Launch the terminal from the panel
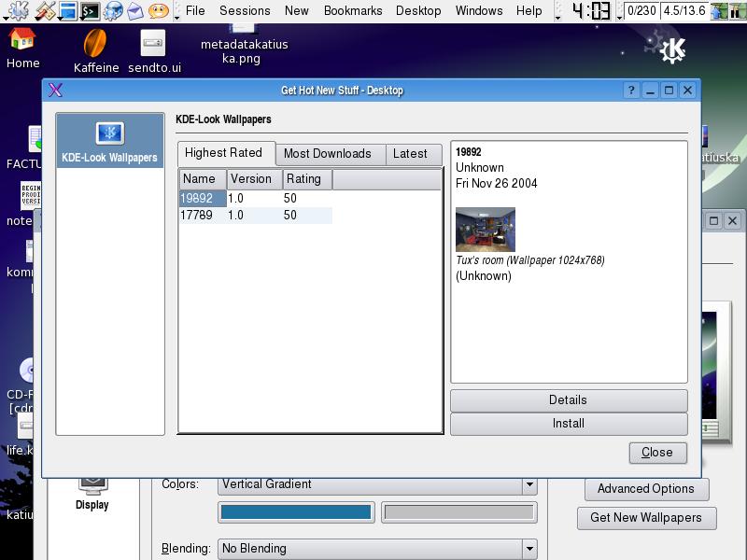Image resolution: width=747 pixels, height=560 pixels. pos(90,10)
